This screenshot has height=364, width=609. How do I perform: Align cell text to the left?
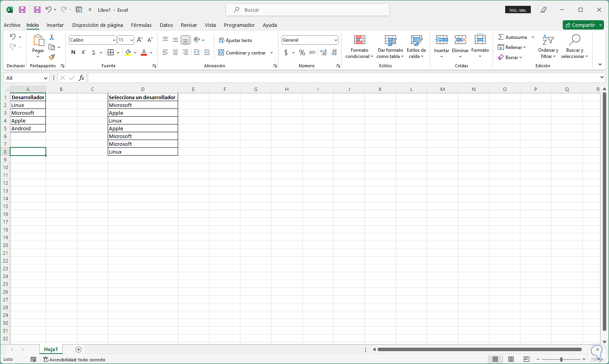pyautogui.click(x=165, y=52)
